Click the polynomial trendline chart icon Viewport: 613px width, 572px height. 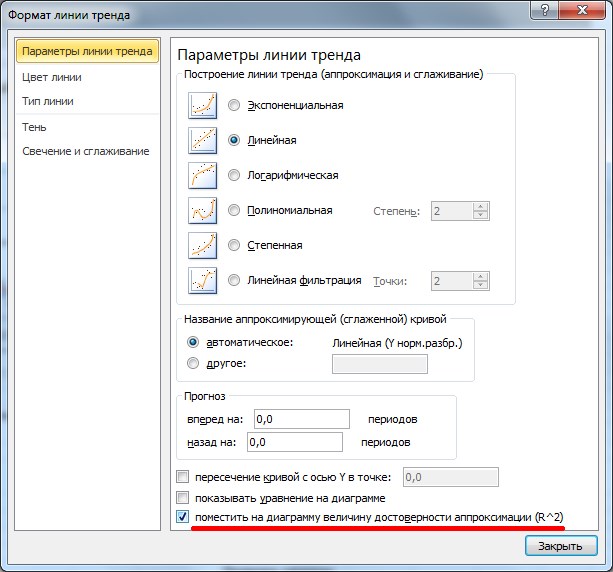tap(203, 210)
